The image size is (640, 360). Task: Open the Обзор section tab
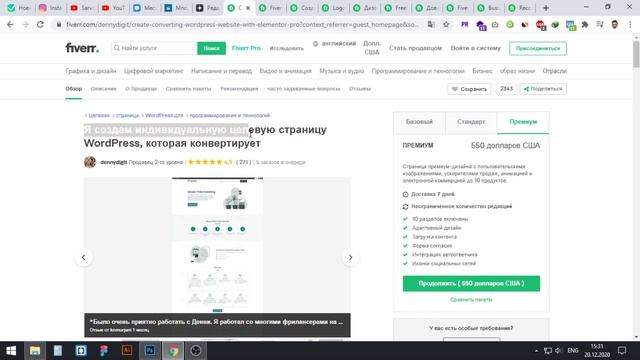[x=73, y=89]
